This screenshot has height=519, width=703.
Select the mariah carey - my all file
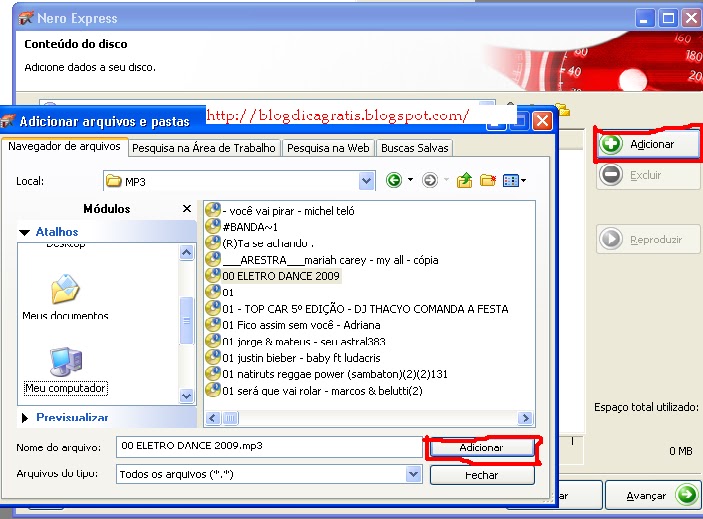coord(330,260)
